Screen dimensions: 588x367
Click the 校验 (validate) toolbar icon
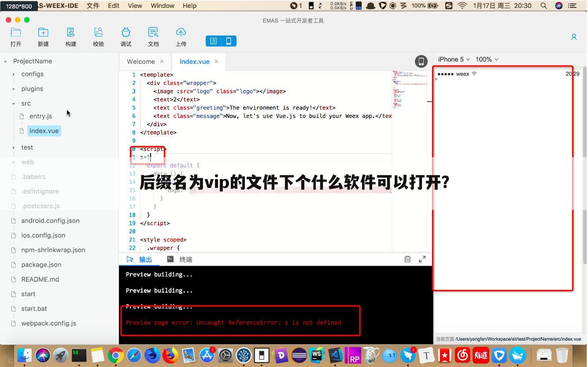(x=98, y=33)
